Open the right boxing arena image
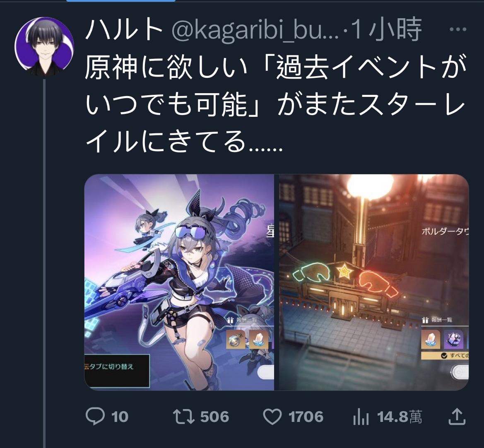 pos(374,282)
